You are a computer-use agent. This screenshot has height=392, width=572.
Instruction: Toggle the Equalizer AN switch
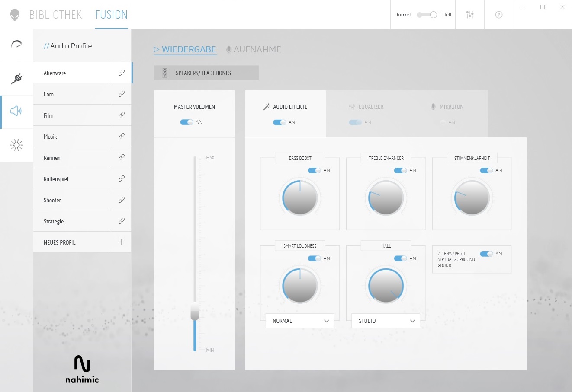coord(355,122)
